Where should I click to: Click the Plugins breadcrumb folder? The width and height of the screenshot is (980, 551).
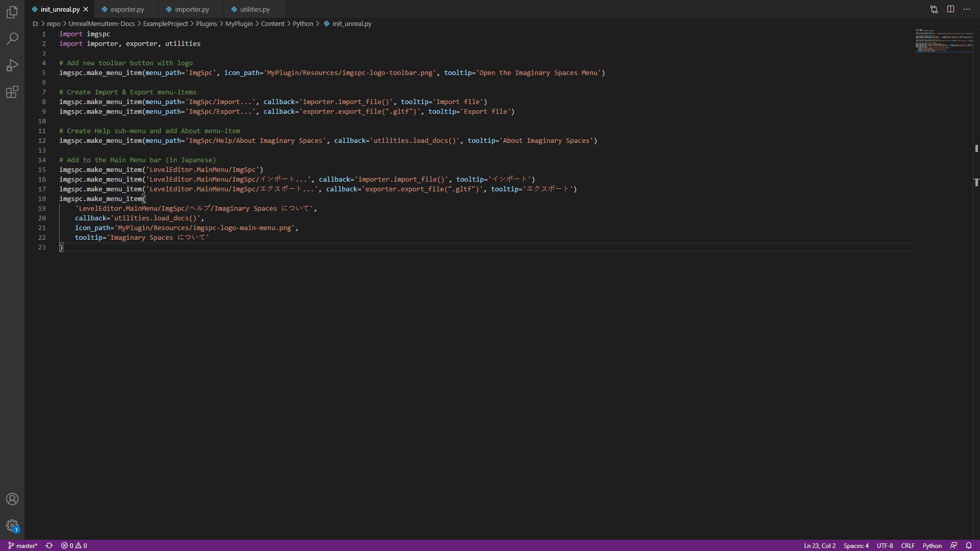coord(206,23)
